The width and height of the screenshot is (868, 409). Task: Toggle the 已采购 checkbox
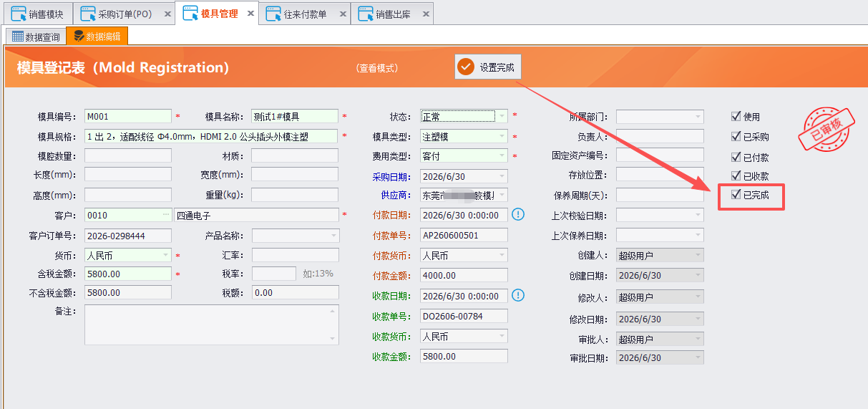coord(736,136)
